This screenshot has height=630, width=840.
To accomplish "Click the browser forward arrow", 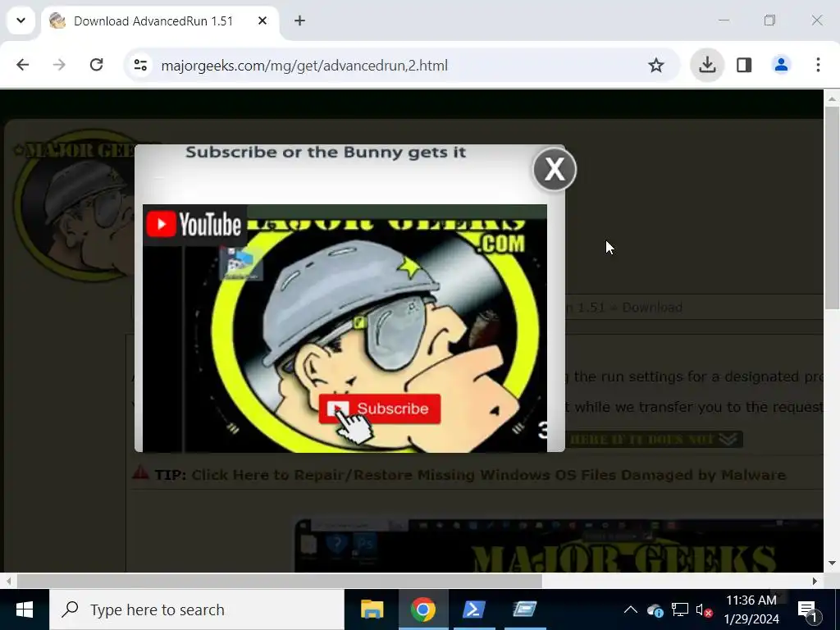I will point(59,66).
